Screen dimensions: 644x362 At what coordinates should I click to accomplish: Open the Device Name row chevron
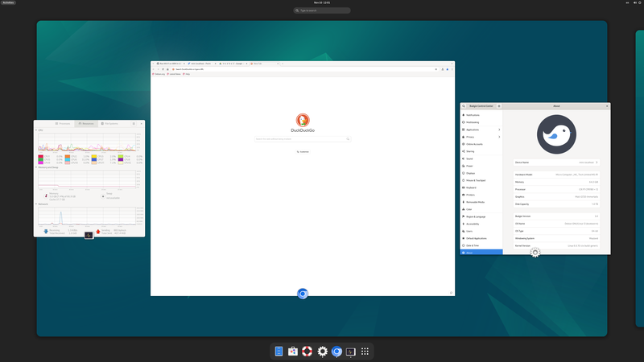point(597,162)
